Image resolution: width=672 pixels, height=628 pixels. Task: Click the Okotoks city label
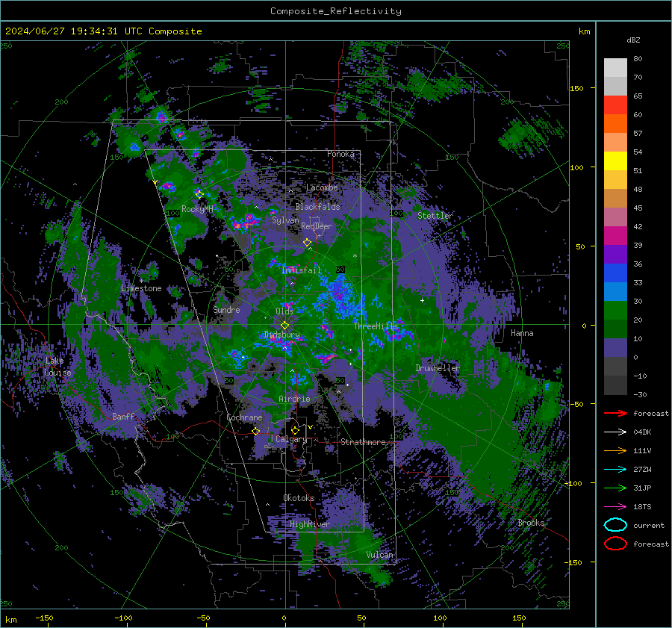click(299, 498)
